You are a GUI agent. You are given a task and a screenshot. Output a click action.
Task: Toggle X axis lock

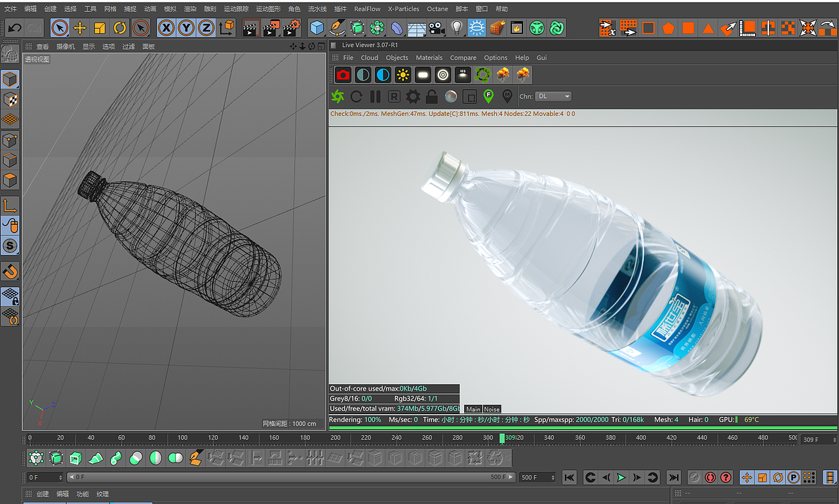point(166,28)
